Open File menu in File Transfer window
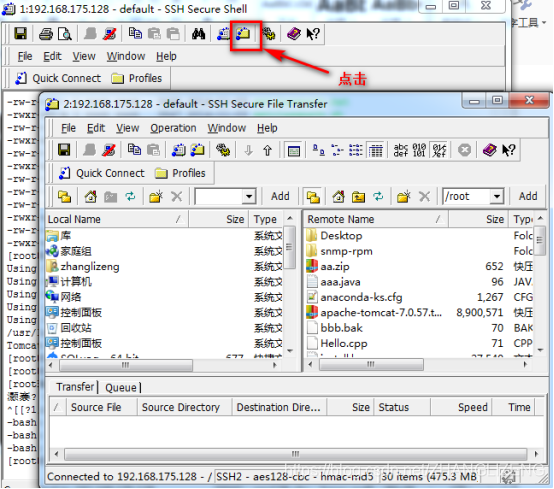Image resolution: width=554 pixels, height=489 pixels. pos(68,128)
